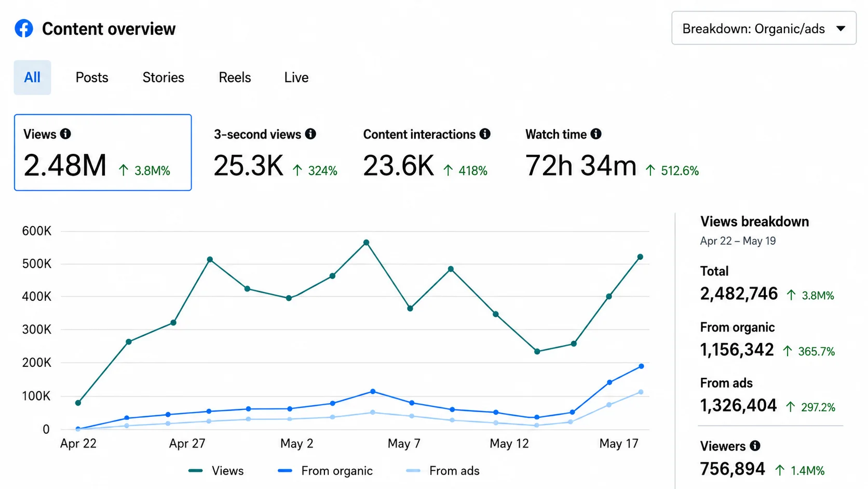The width and height of the screenshot is (868, 489).
Task: Open the Breakdown: Organic/ads dropdown
Action: (x=764, y=28)
